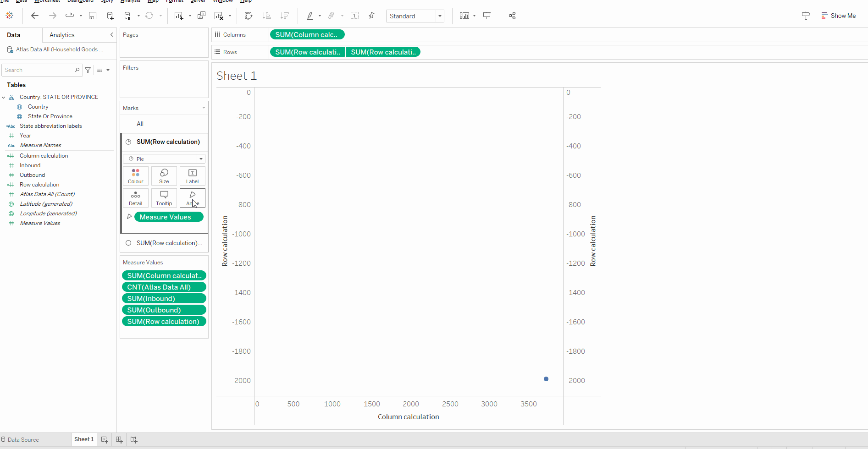The image size is (868, 449).
Task: Open the New Worksheet dropdown arrow
Action: 190,16
